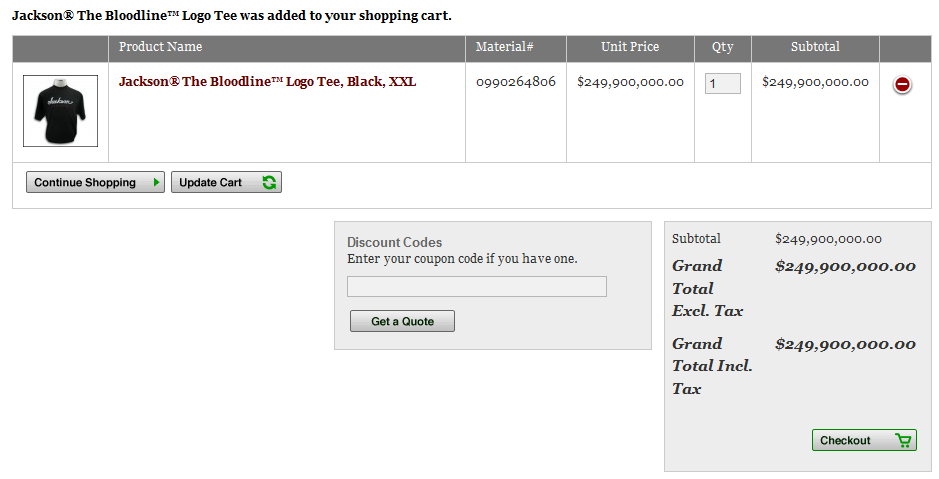
Task: Click the Get a Quote button
Action: pyautogui.click(x=402, y=321)
